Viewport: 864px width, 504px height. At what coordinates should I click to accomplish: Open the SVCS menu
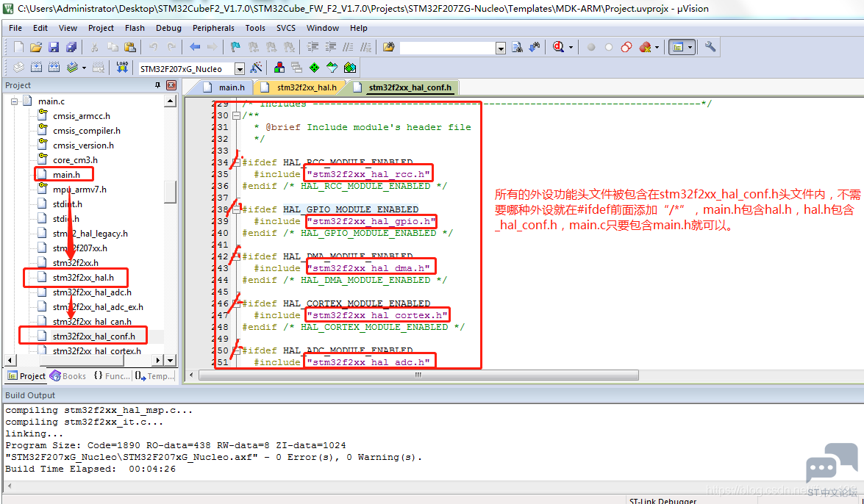(286, 27)
